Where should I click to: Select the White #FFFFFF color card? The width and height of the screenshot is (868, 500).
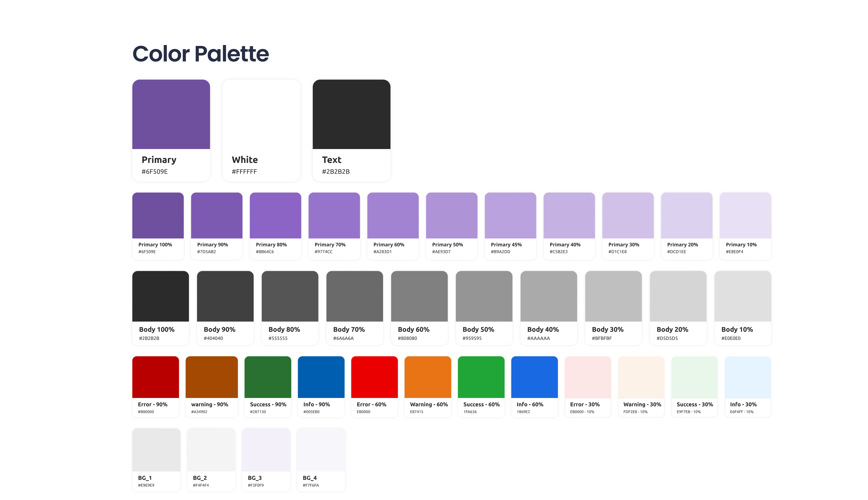(x=261, y=114)
